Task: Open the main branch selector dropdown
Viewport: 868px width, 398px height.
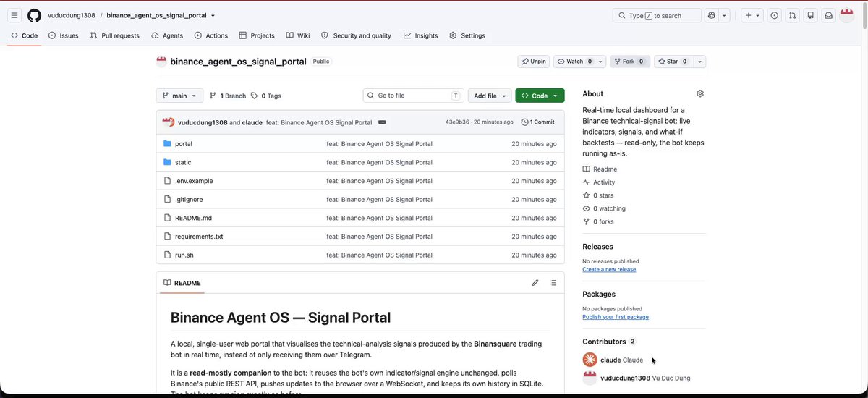Action: pos(179,96)
